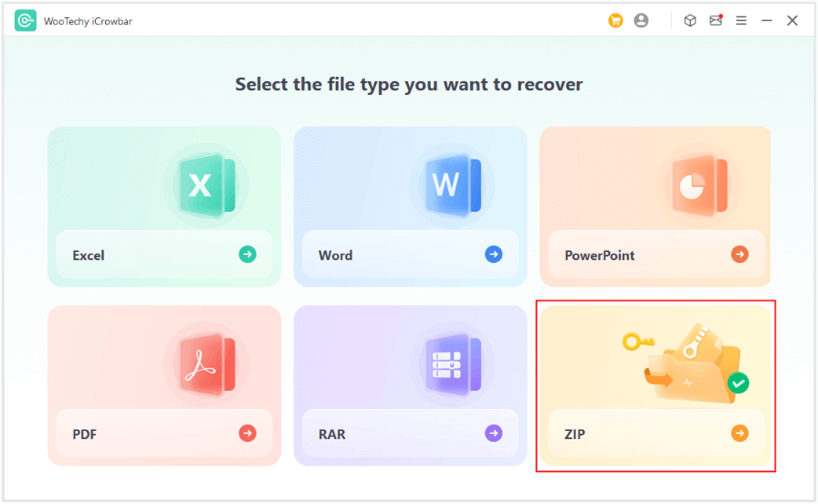The image size is (818, 504).
Task: Open the mail envelope notification icon
Action: tap(716, 20)
